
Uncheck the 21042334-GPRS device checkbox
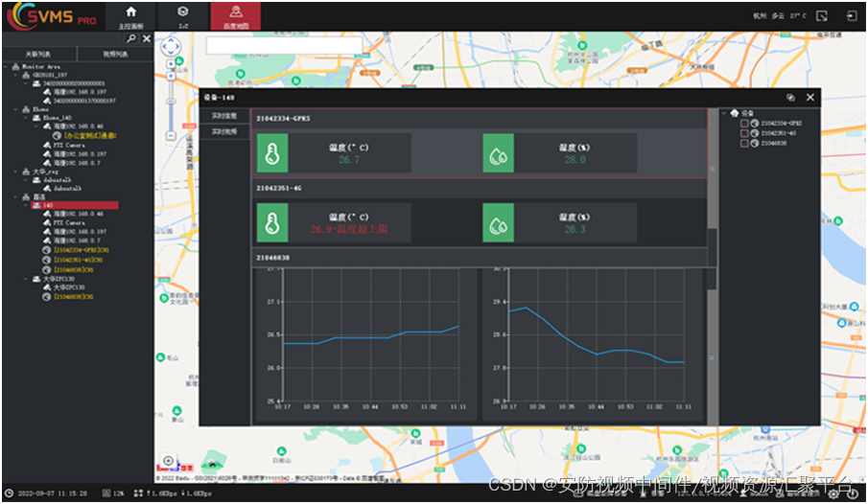[x=744, y=124]
